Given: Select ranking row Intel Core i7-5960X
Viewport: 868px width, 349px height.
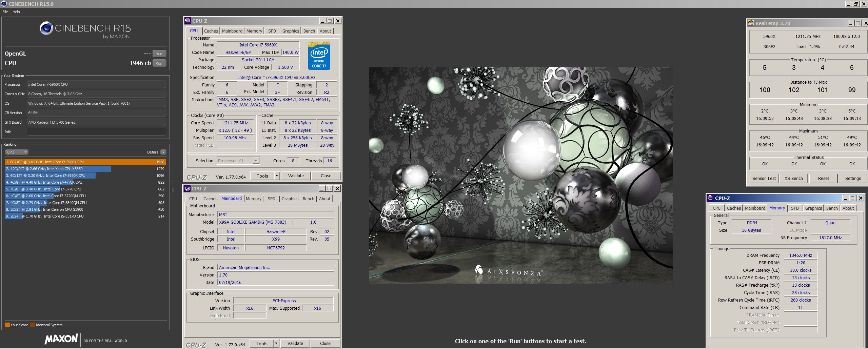Looking at the screenshot, I should point(85,162).
